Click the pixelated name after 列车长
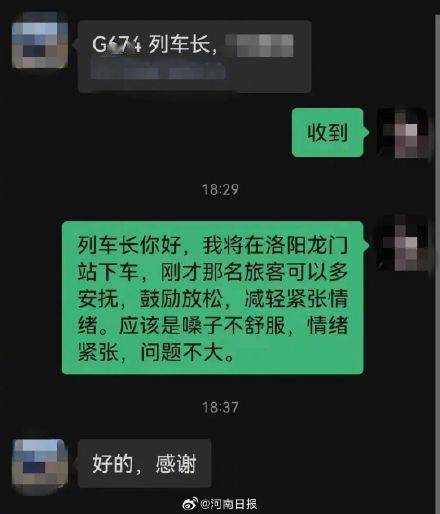This screenshot has width=440, height=514. point(259,45)
